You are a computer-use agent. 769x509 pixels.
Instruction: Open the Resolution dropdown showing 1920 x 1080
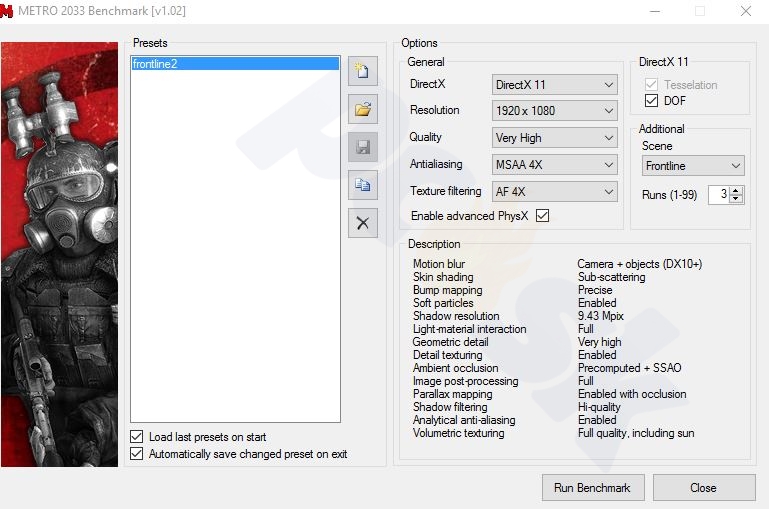coord(554,111)
